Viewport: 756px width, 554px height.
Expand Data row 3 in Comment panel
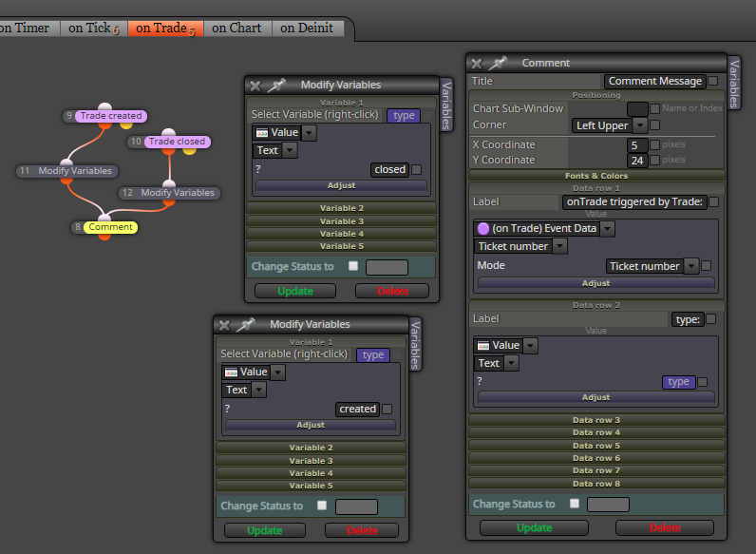(x=596, y=420)
